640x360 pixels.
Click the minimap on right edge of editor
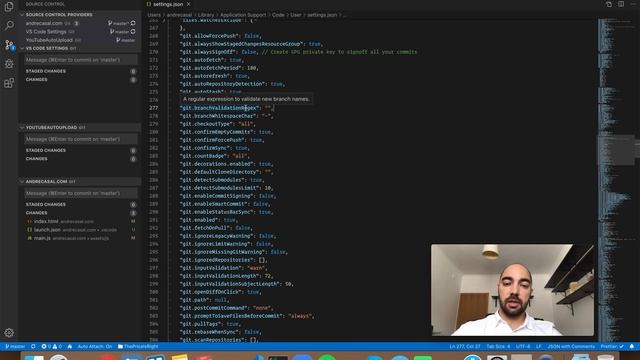pos(616,180)
